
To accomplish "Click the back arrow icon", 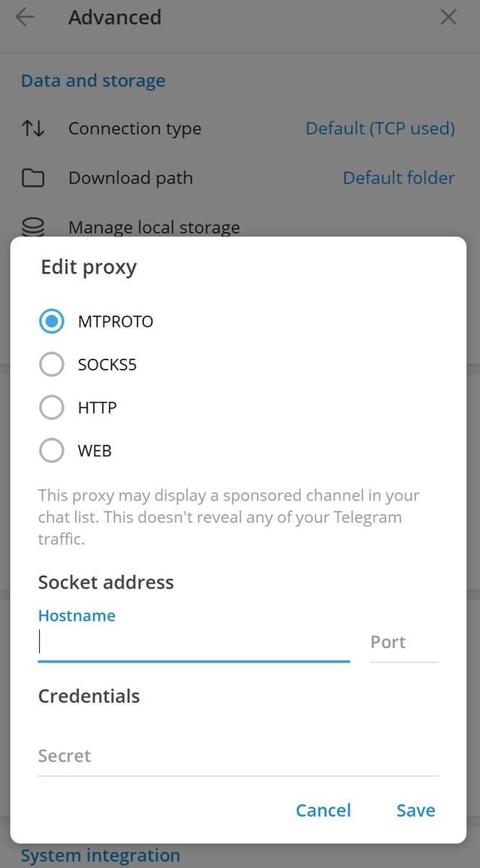I will point(25,17).
